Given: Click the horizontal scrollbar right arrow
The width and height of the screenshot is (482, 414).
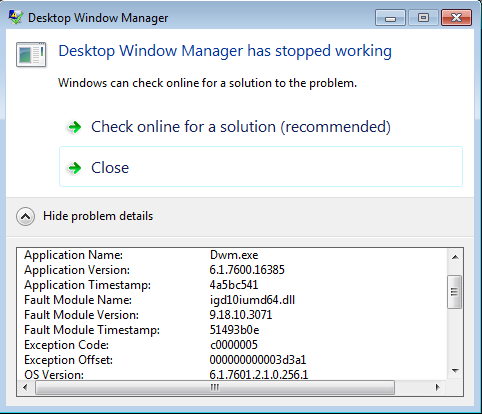Looking at the screenshot, I should point(438,387).
